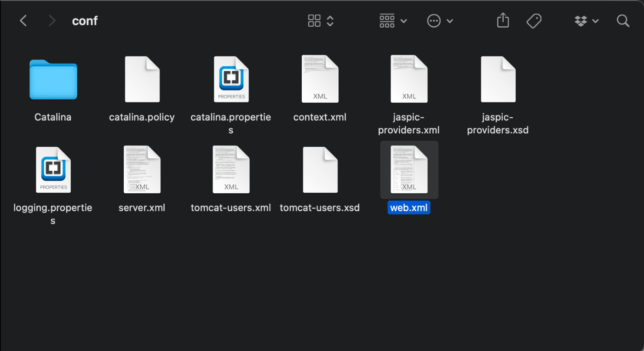The height and width of the screenshot is (351, 644).
Task: Open the view switcher up-down arrows
Action: 330,21
